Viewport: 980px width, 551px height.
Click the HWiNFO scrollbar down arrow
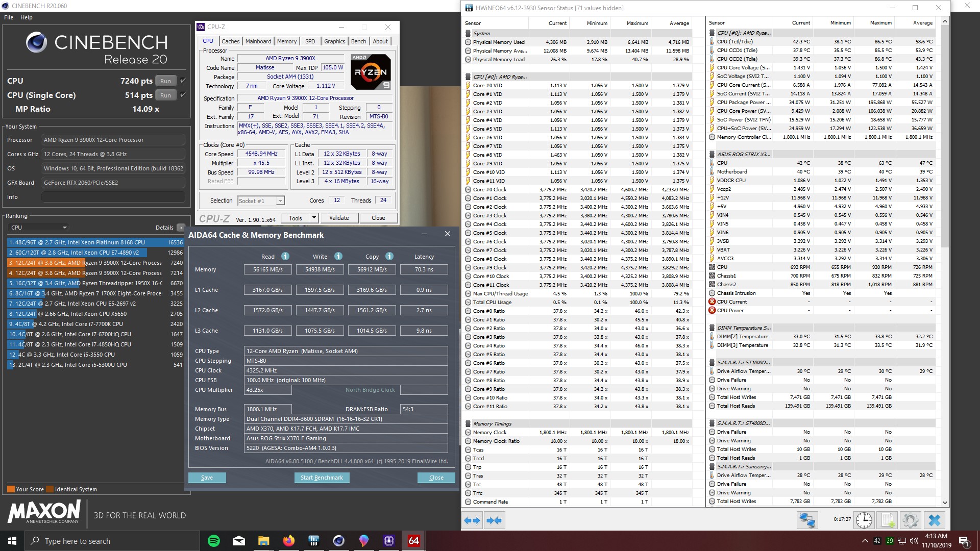[945, 503]
